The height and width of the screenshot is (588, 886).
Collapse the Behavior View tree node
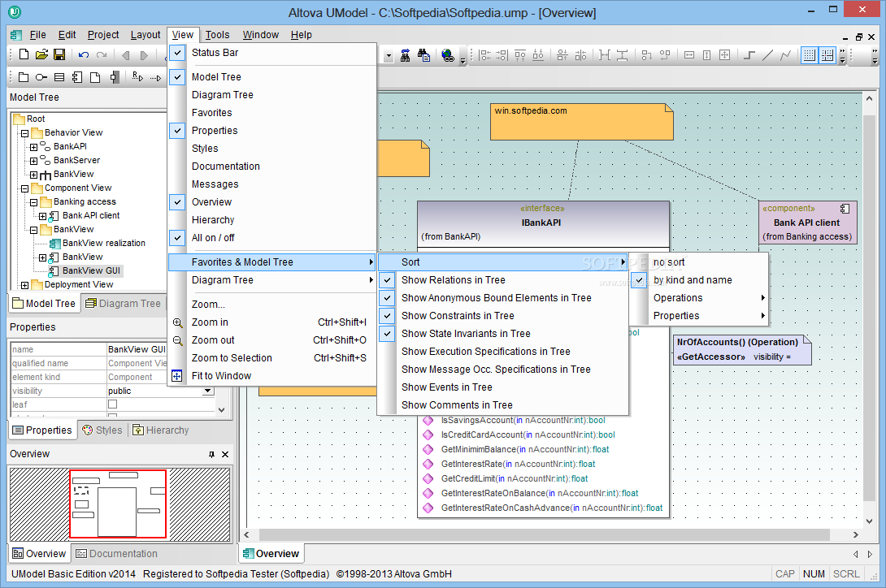[x=25, y=133]
